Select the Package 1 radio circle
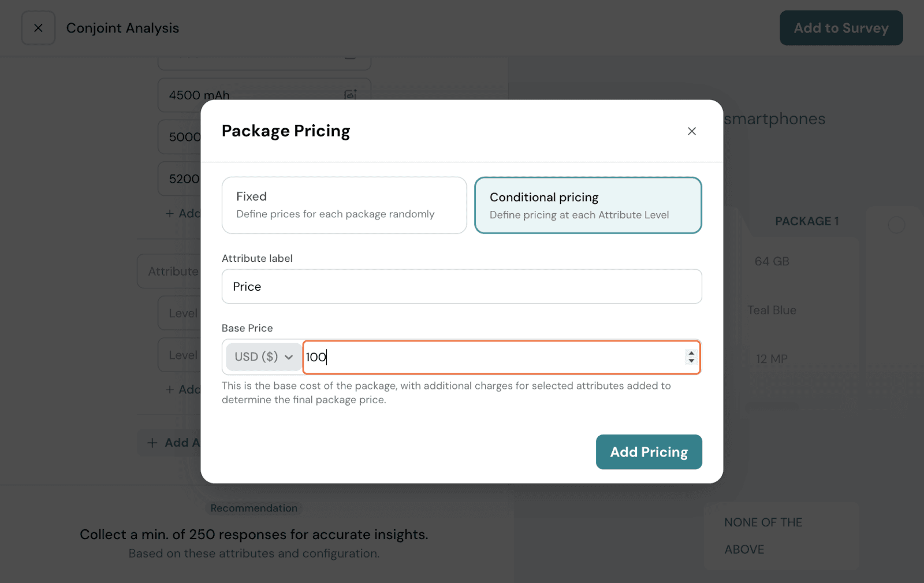The width and height of the screenshot is (924, 583). coord(896,225)
